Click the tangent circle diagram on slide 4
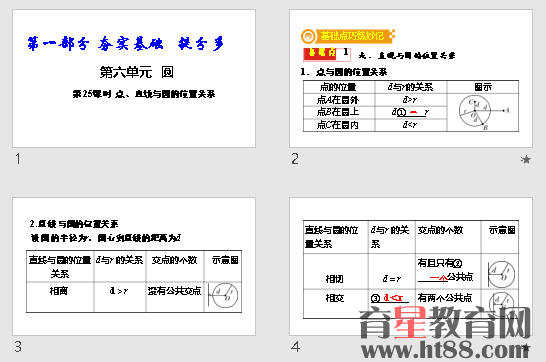Screen dimensions: 546x362 pos(501,274)
